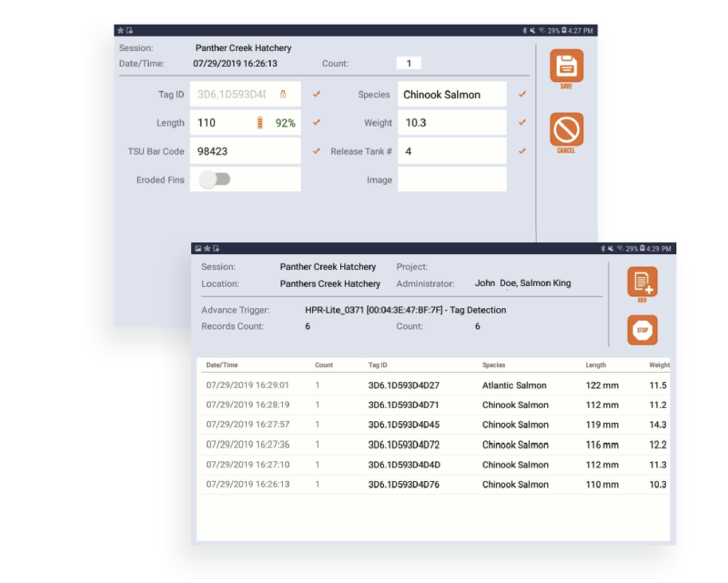The image size is (728, 583).
Task: Click the checkmark beside Release Tank #
Action: click(x=523, y=151)
